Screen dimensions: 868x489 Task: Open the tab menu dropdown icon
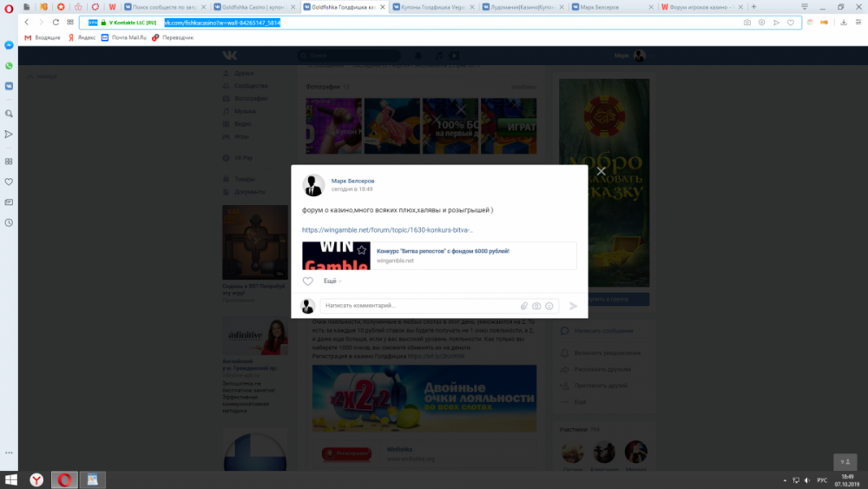(x=805, y=7)
